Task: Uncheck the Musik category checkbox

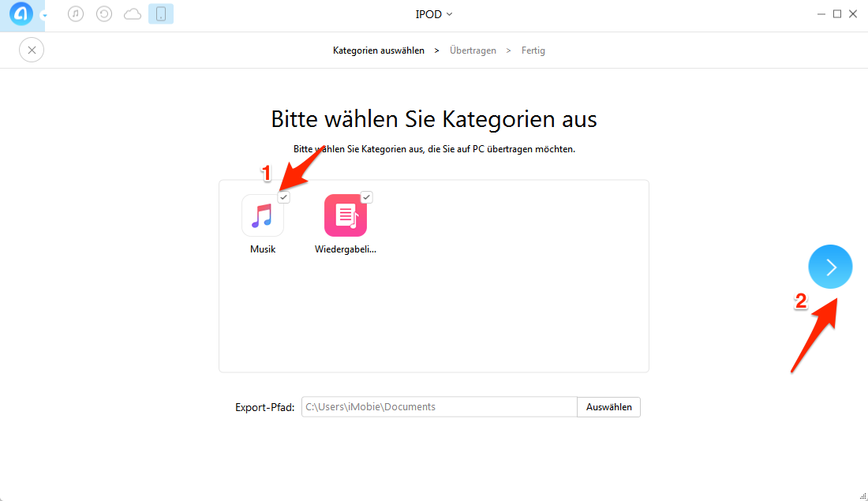Action: pos(283,197)
